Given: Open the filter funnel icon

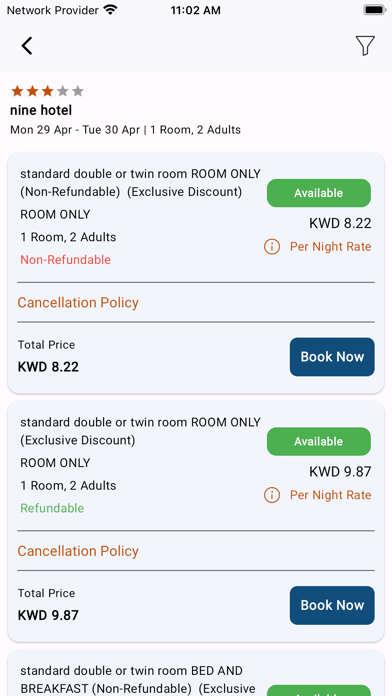Looking at the screenshot, I should [x=365, y=46].
